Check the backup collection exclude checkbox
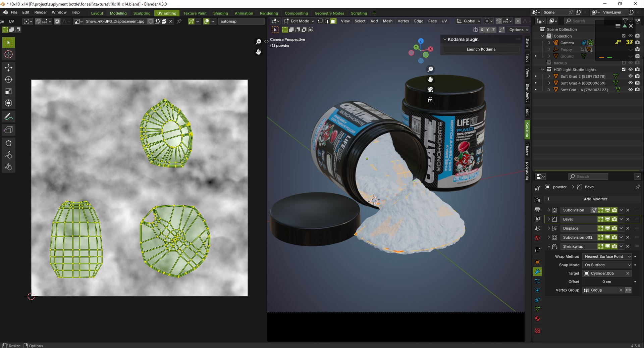Image resolution: width=644 pixels, height=348 pixels. [x=624, y=63]
